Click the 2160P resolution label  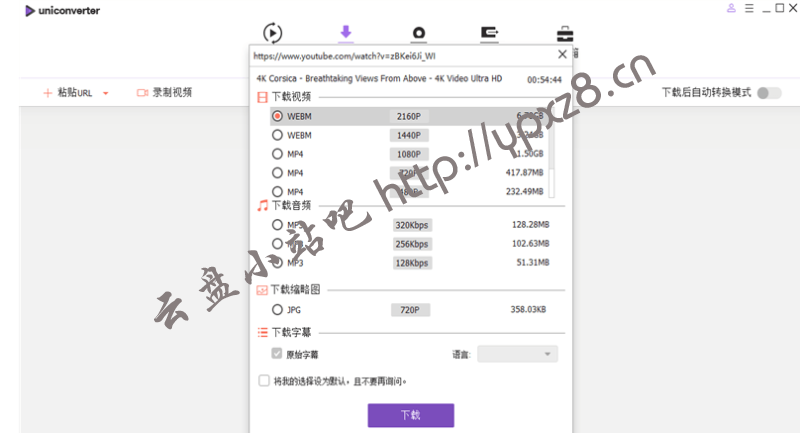pyautogui.click(x=409, y=116)
